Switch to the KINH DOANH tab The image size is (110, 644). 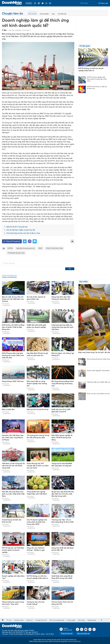32,14
